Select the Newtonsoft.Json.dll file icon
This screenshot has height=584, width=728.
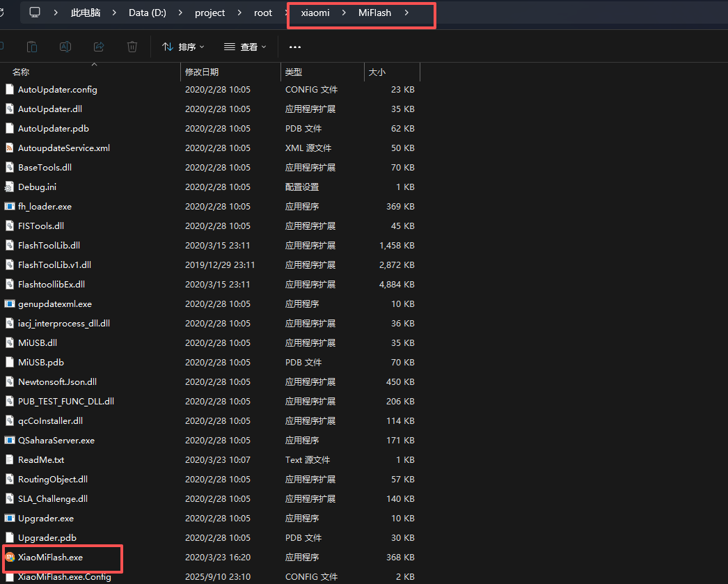pos(9,382)
